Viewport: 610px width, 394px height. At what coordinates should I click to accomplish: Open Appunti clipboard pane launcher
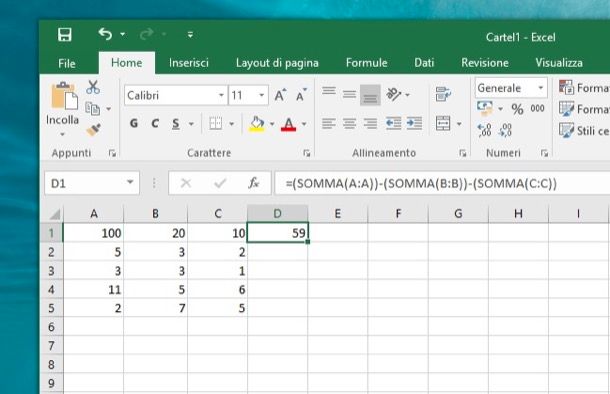(x=112, y=153)
